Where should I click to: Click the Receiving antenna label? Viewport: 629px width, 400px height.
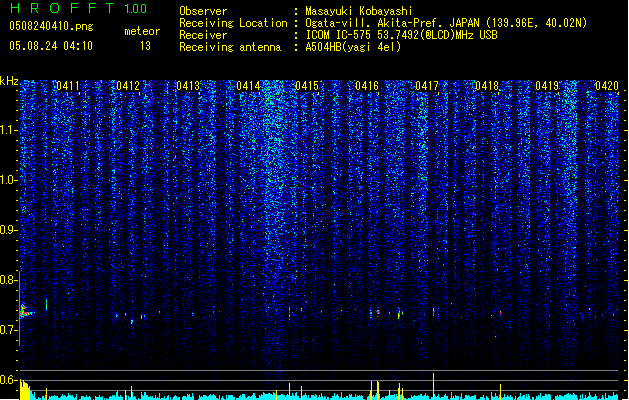[230, 47]
